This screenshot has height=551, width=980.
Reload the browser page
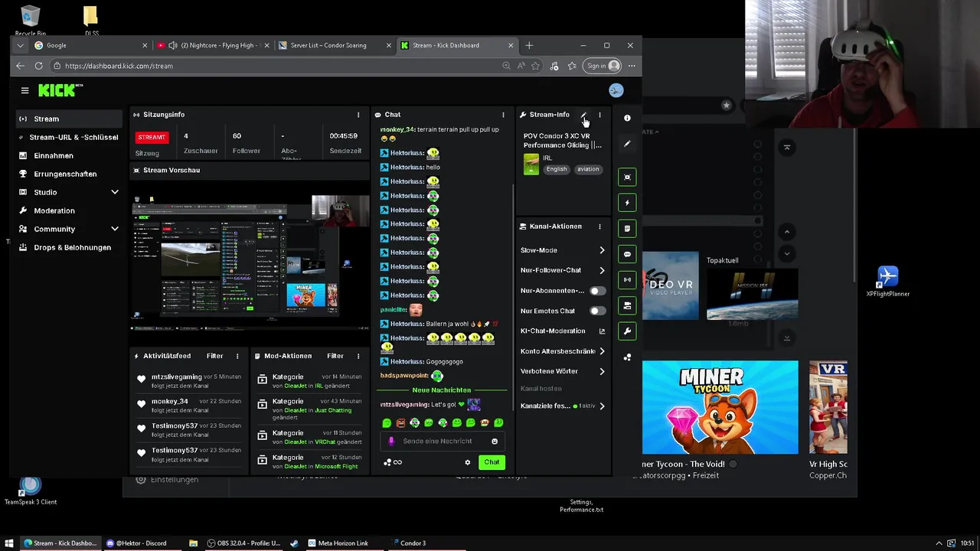(38, 66)
